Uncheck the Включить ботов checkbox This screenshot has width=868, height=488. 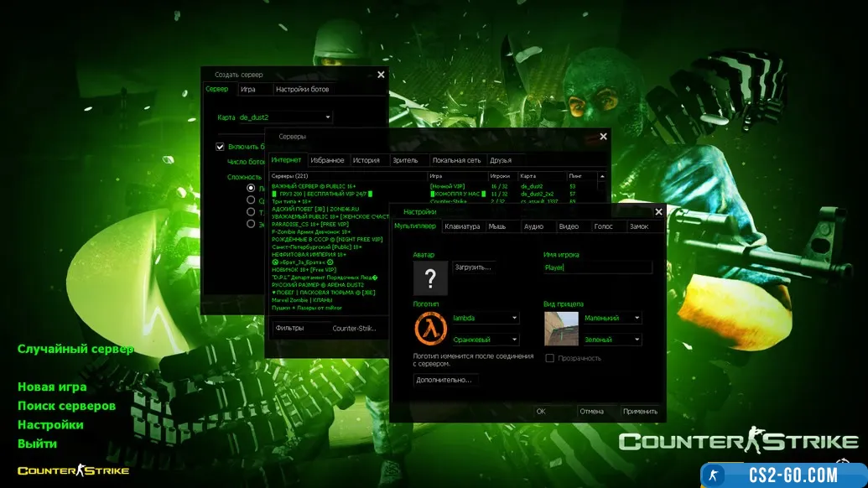click(220, 147)
